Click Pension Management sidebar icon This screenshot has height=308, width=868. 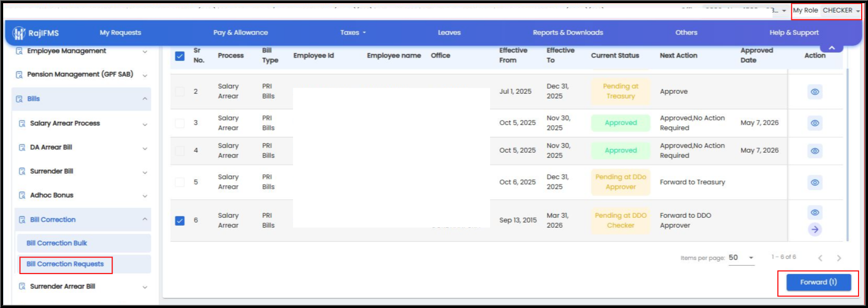(x=19, y=75)
